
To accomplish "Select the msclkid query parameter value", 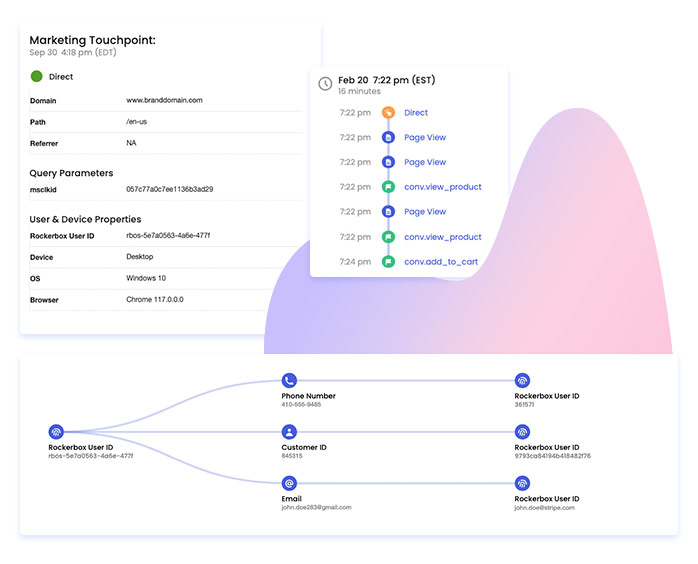I will pyautogui.click(x=169, y=189).
